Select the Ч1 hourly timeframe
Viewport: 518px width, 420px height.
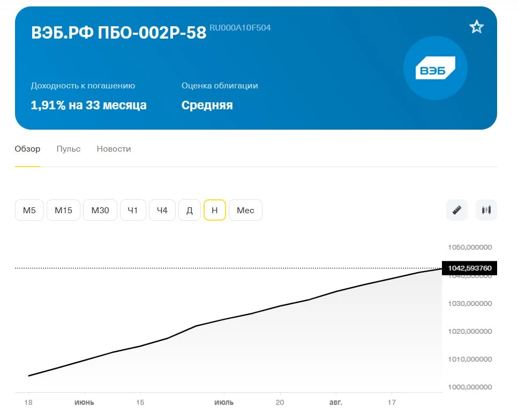click(x=133, y=210)
